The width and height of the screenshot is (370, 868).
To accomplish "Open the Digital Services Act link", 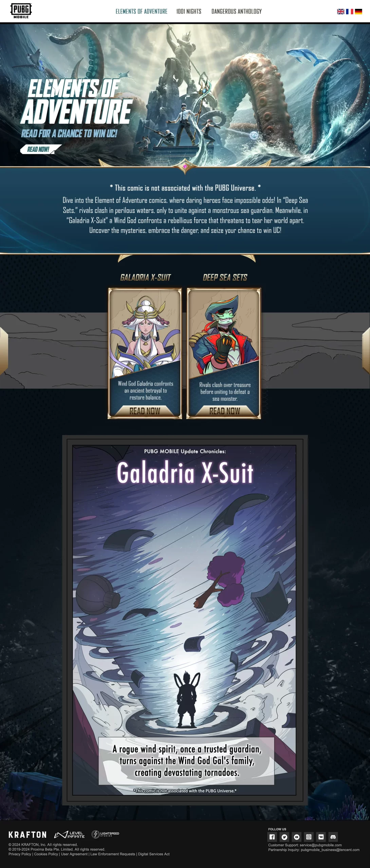I will point(154,854).
